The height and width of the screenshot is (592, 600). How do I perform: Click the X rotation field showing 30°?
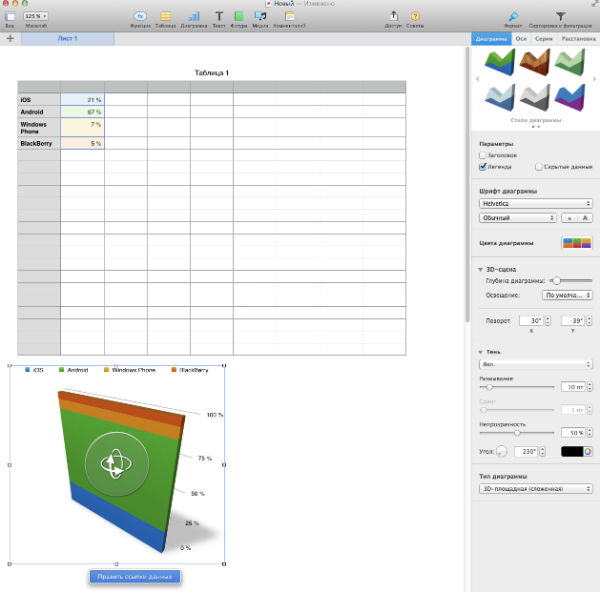532,321
